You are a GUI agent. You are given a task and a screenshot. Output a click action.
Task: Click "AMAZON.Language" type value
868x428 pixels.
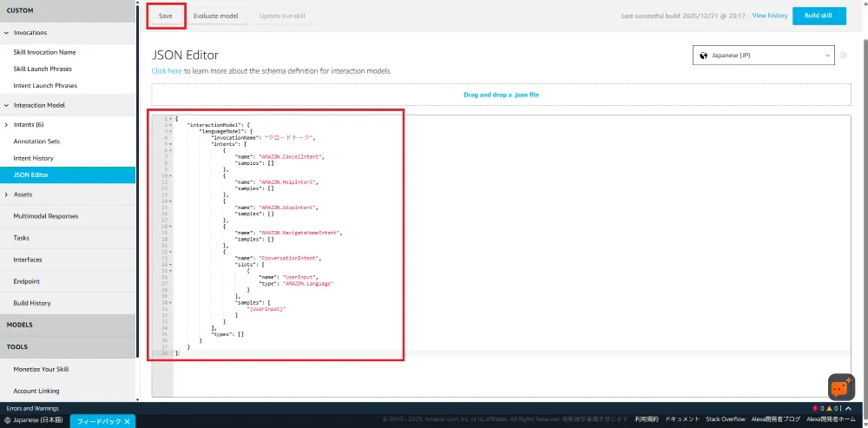[x=308, y=284]
